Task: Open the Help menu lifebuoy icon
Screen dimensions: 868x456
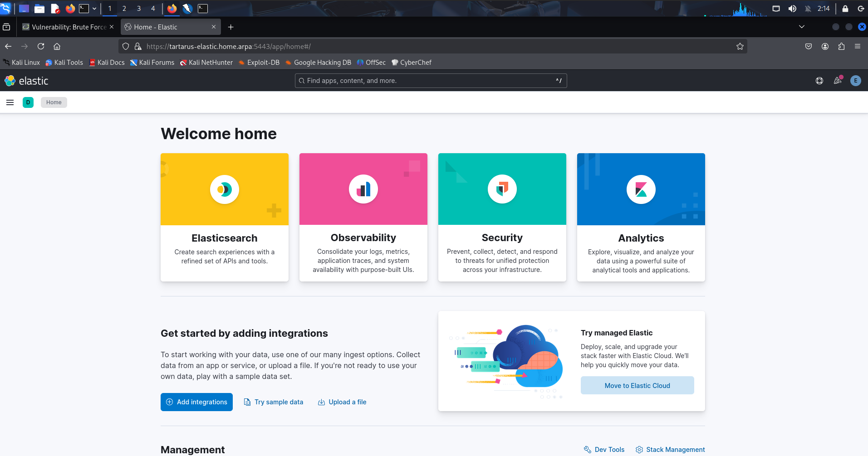Action: coord(819,81)
